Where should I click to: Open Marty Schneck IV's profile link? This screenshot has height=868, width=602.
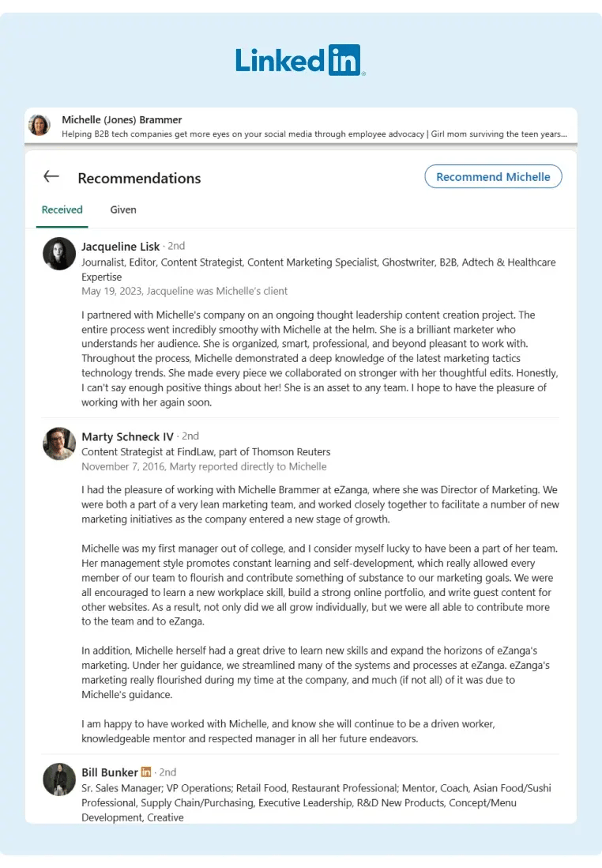pyautogui.click(x=127, y=436)
